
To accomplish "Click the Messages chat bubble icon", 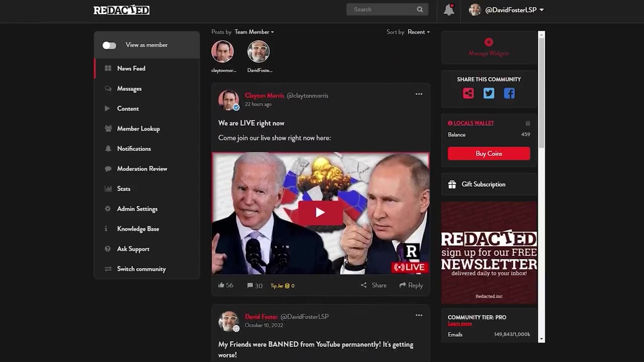I will point(108,88).
